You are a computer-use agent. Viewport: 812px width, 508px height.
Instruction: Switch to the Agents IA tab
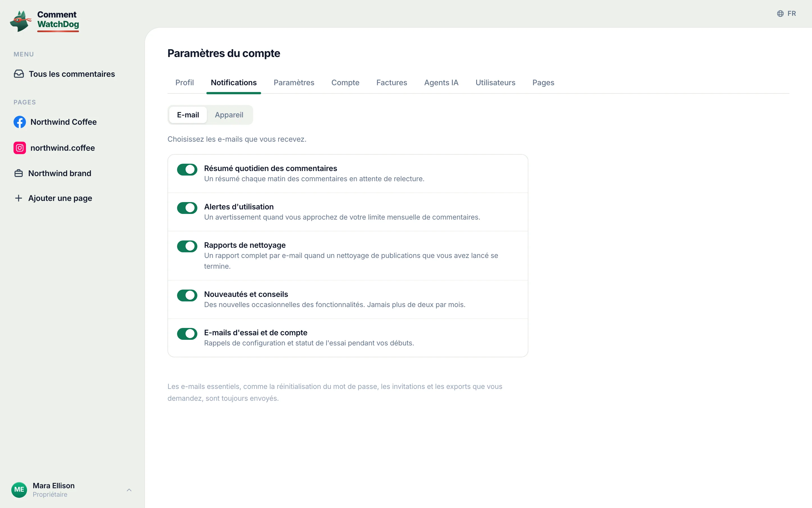[441, 83]
